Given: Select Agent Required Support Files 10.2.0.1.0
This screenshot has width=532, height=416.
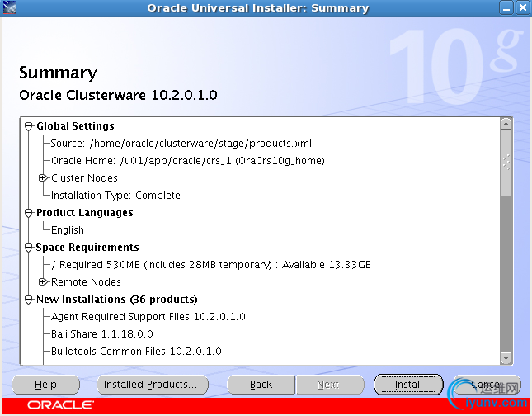Looking at the screenshot, I should pos(148,317).
